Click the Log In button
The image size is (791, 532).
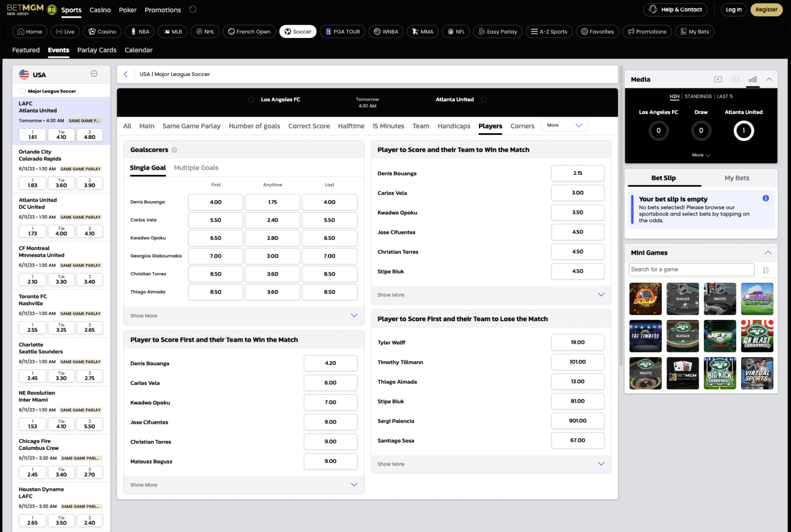(x=734, y=9)
